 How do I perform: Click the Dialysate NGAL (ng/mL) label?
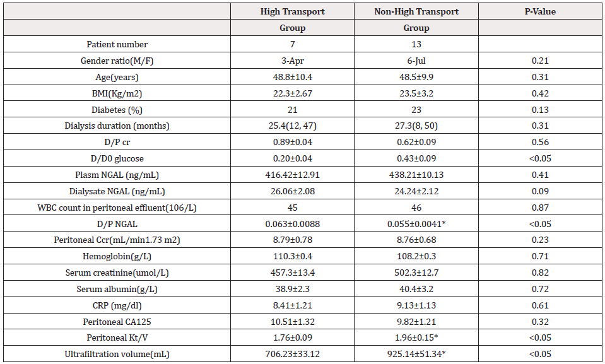click(117, 191)
